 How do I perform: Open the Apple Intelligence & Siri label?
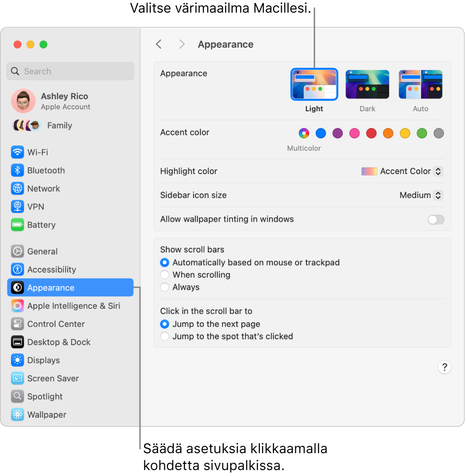74,306
